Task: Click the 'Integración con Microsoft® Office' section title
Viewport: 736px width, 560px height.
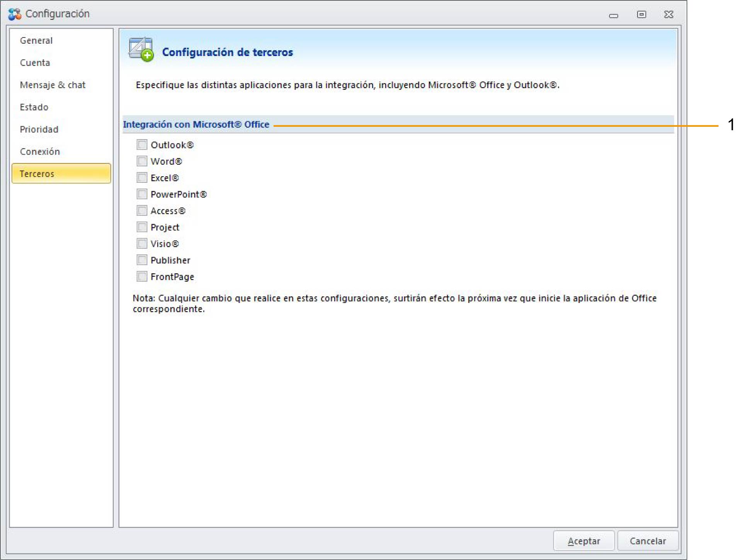Action: 196,124
